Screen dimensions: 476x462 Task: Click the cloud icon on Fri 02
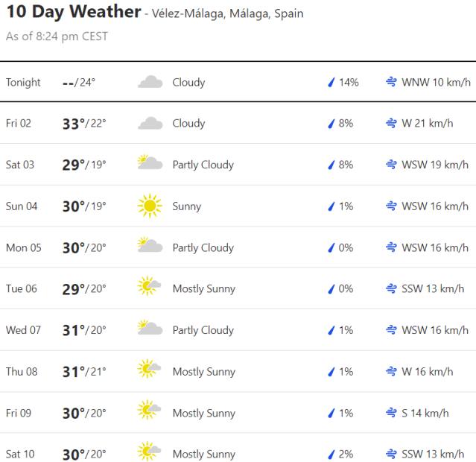click(150, 124)
